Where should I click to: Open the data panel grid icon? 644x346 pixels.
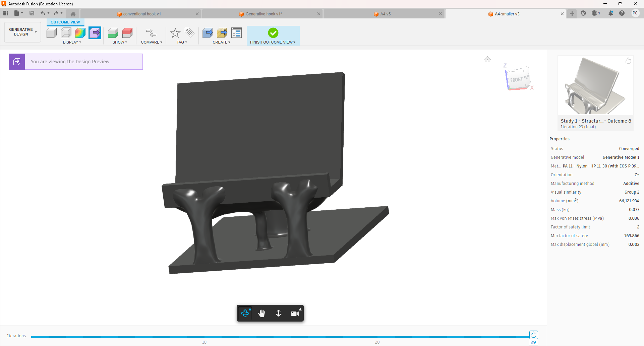click(6, 13)
